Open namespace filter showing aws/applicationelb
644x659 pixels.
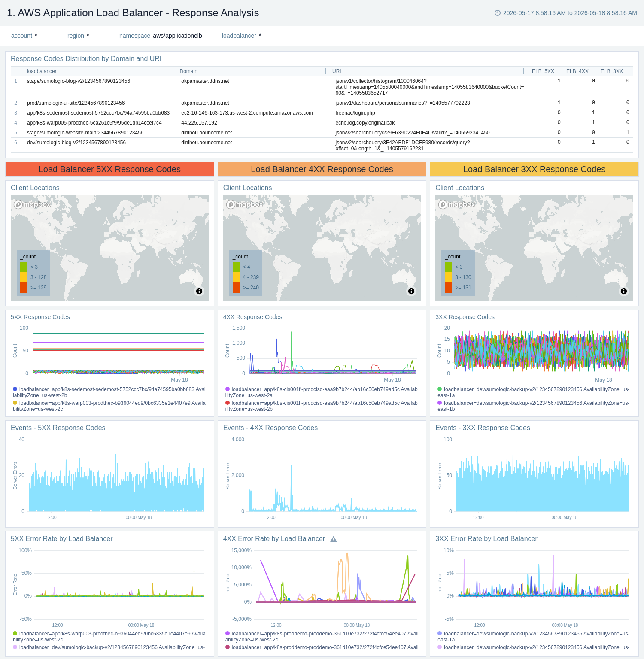pos(182,36)
